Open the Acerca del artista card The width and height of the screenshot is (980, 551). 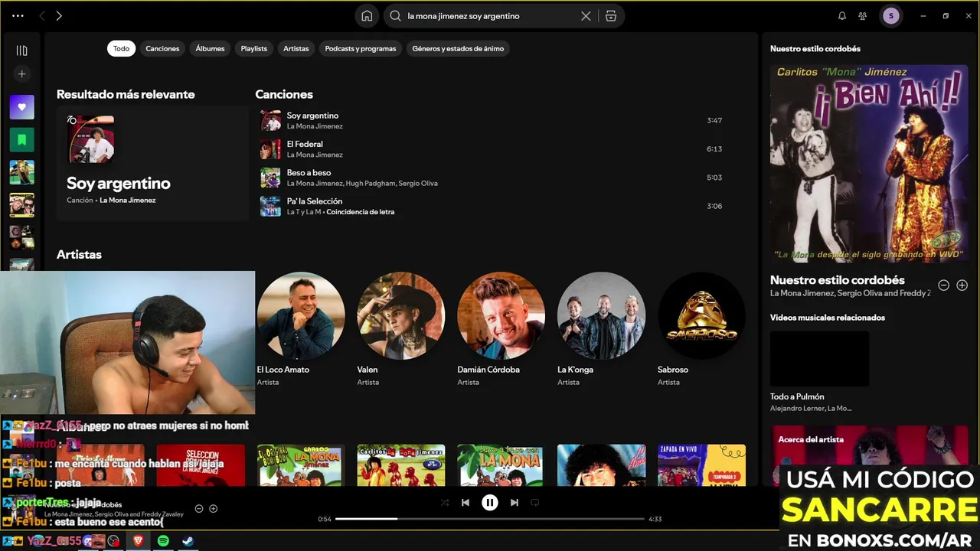tap(869, 445)
